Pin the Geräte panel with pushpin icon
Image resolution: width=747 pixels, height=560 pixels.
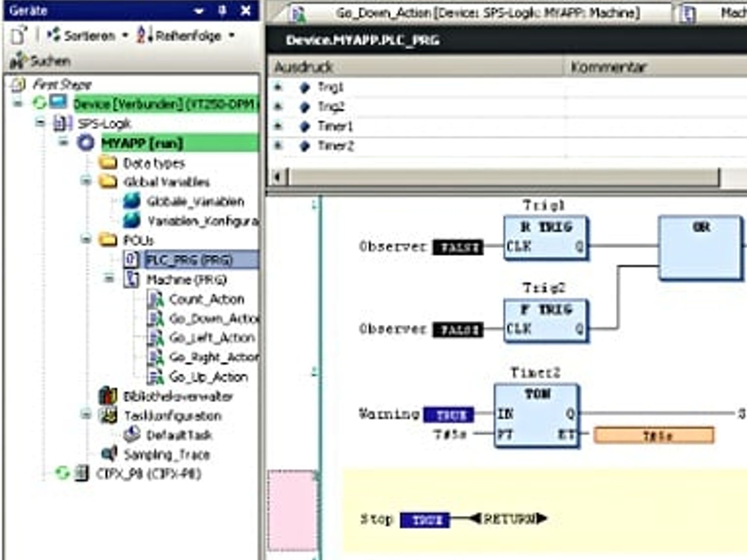click(x=222, y=10)
